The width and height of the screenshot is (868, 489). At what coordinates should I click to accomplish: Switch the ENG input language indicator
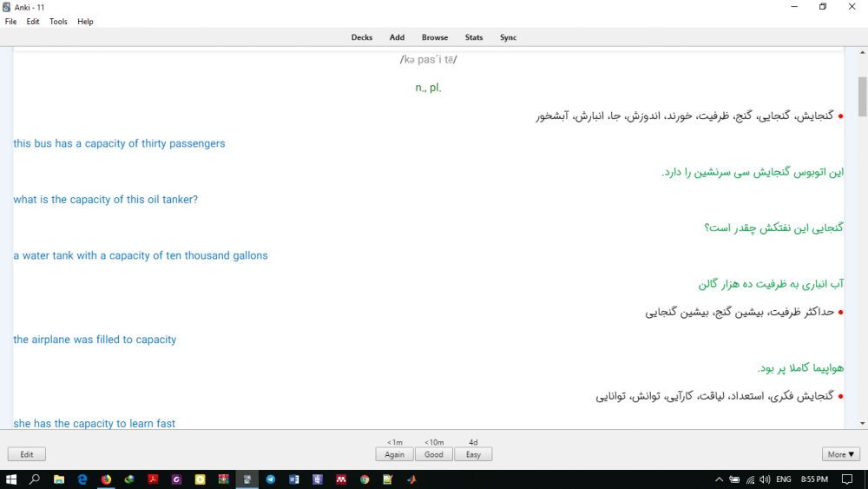click(784, 479)
